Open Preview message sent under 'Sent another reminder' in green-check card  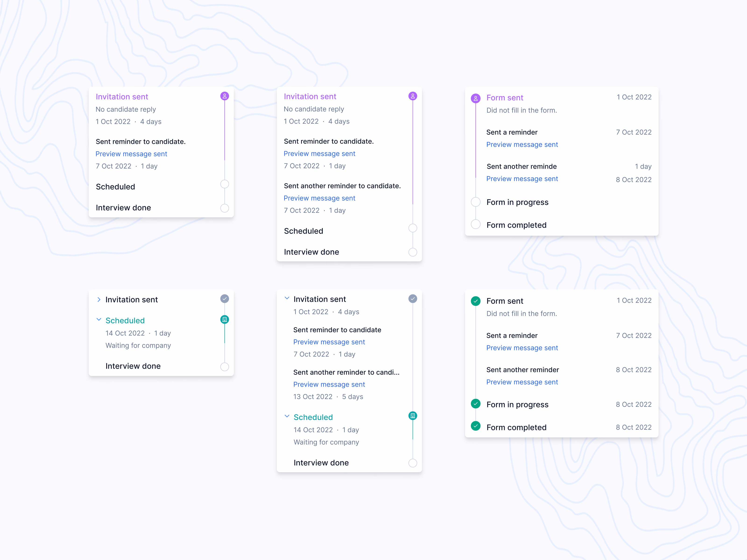[x=522, y=382]
